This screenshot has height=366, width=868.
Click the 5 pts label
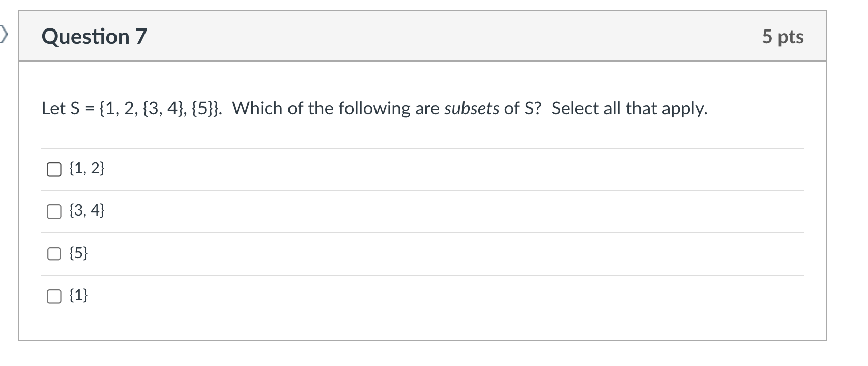[x=783, y=36]
